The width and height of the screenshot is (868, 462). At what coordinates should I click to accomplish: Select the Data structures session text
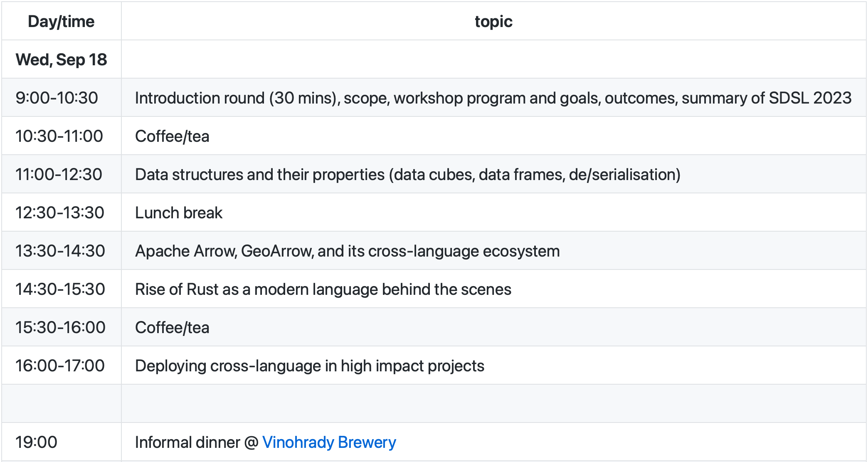point(407,174)
